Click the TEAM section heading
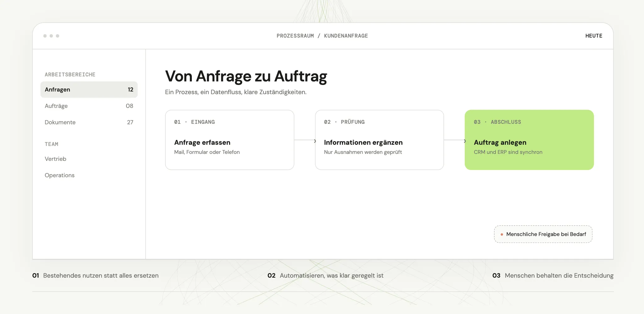 coord(52,144)
